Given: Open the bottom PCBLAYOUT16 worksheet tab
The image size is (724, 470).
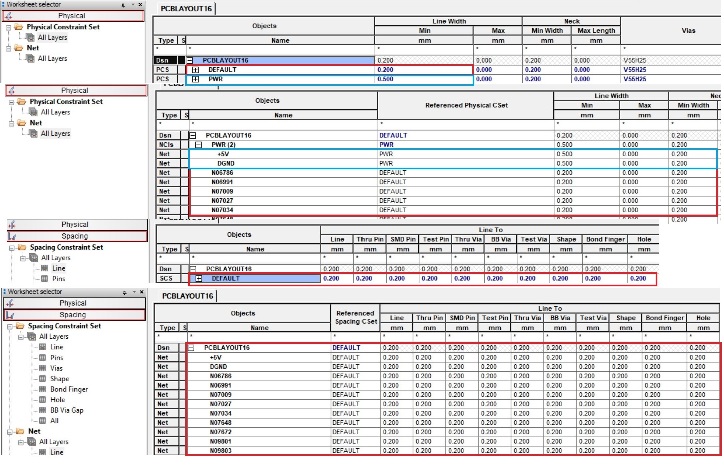Looking at the screenshot, I should (187, 297).
